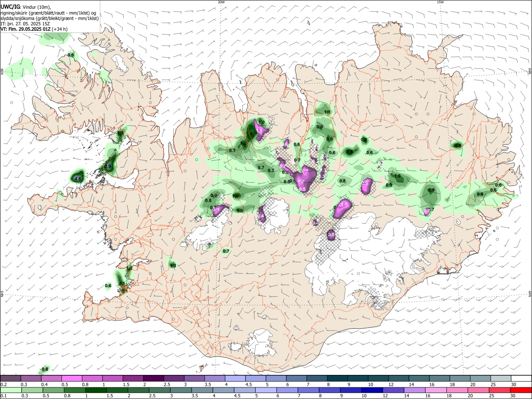This screenshot has width=532, height=399.
Task: Click the snow scale swatch between 20 and 25
Action: point(480,378)
